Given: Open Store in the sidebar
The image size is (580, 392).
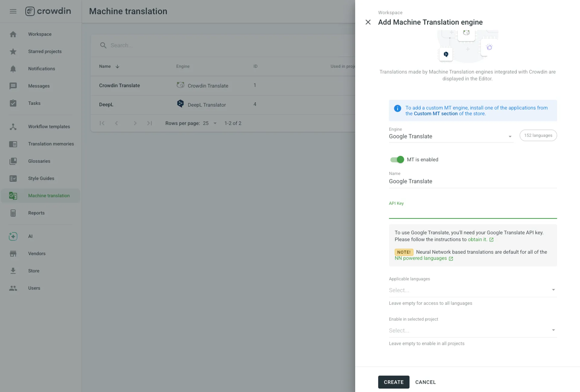Looking at the screenshot, I should click(34, 271).
